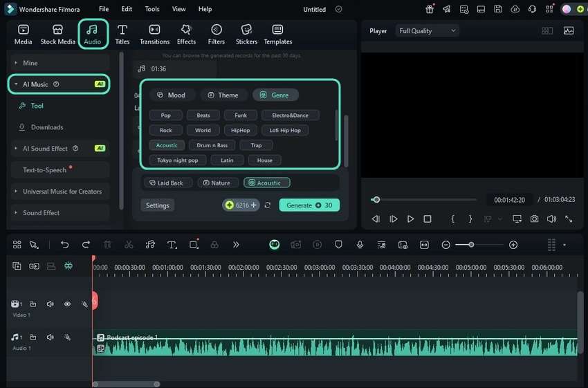Click the timeline horizontal scrollbar
This screenshot has width=588, height=388.
coord(127,384)
